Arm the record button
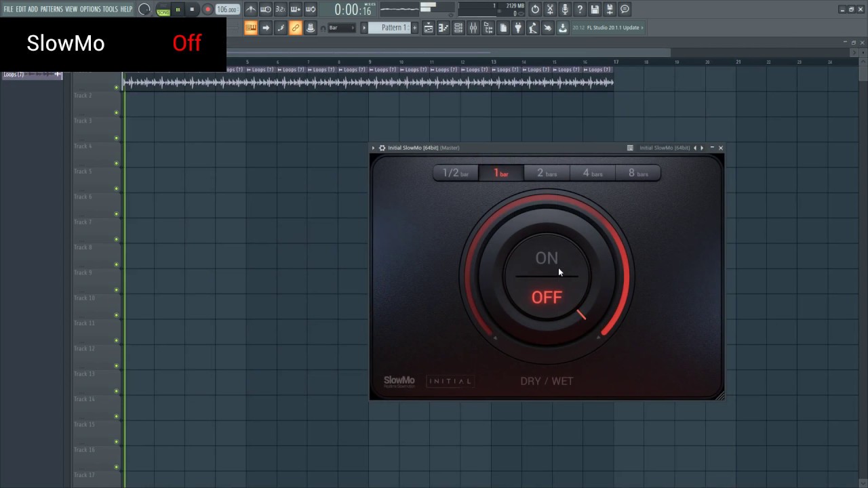Screen dimensions: 868x488 (208, 9)
